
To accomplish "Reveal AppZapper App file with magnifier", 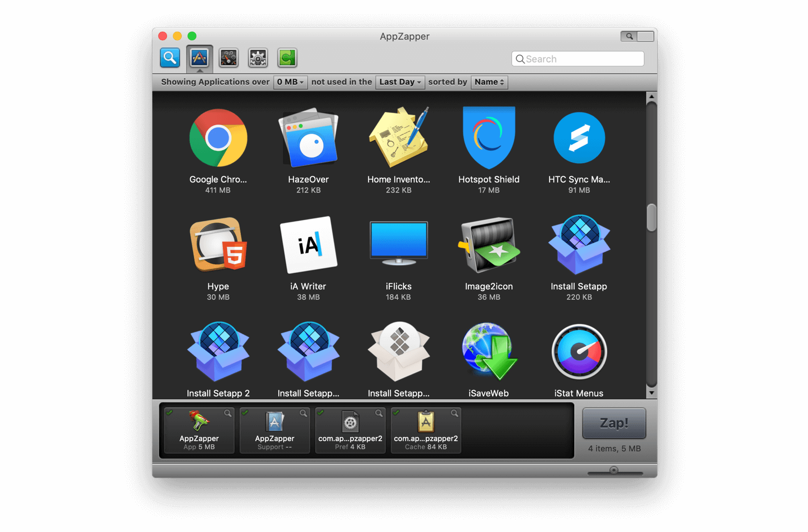I will [x=228, y=413].
